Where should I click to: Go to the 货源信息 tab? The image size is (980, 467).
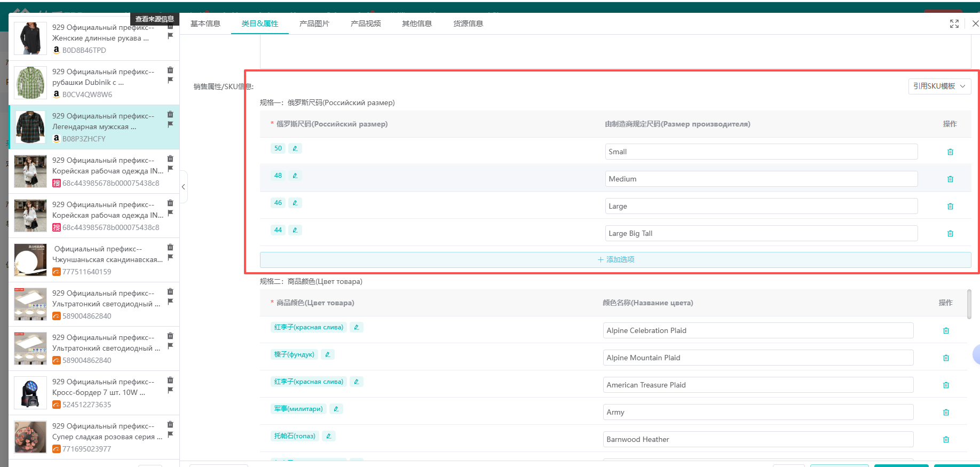click(x=468, y=23)
